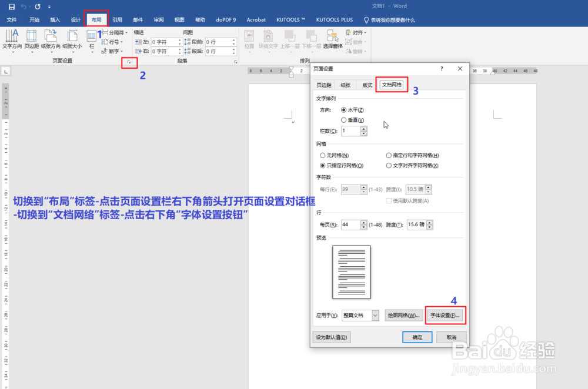588x389 pixels.
Task: Open the 页面设置 dialog launcher arrow
Action: point(129,62)
